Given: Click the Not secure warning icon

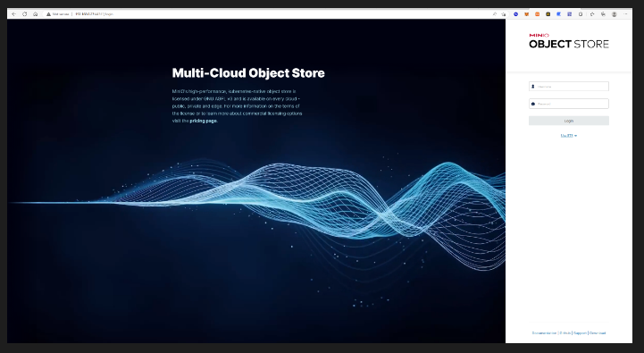Looking at the screenshot, I should (x=48, y=14).
